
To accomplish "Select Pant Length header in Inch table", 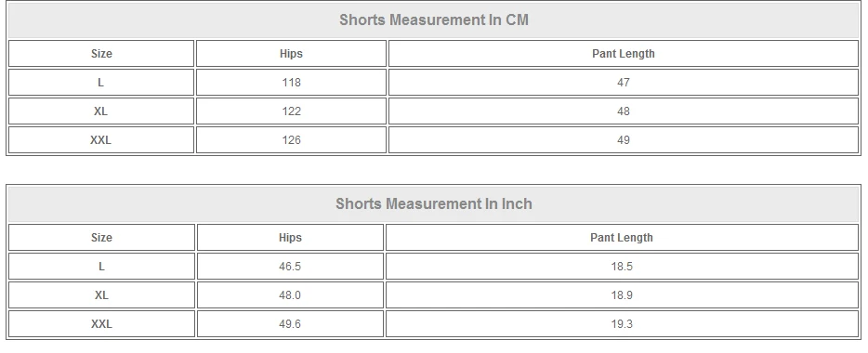I will (622, 238).
